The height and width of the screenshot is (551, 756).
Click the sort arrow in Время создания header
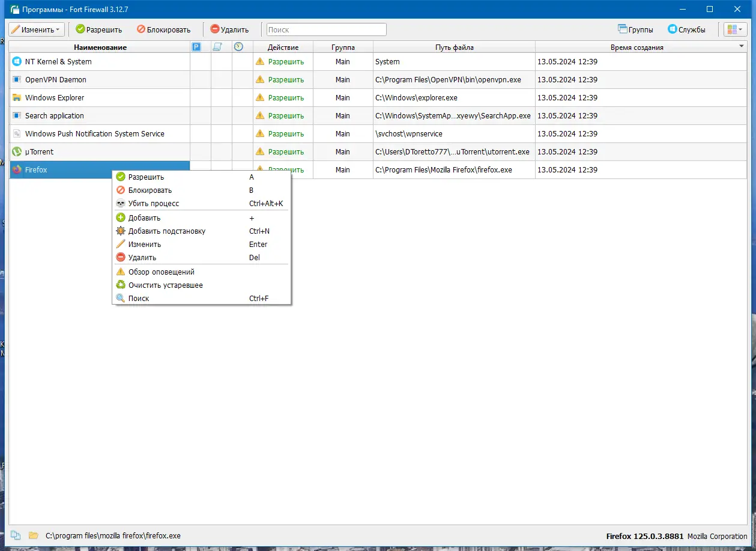click(x=742, y=46)
